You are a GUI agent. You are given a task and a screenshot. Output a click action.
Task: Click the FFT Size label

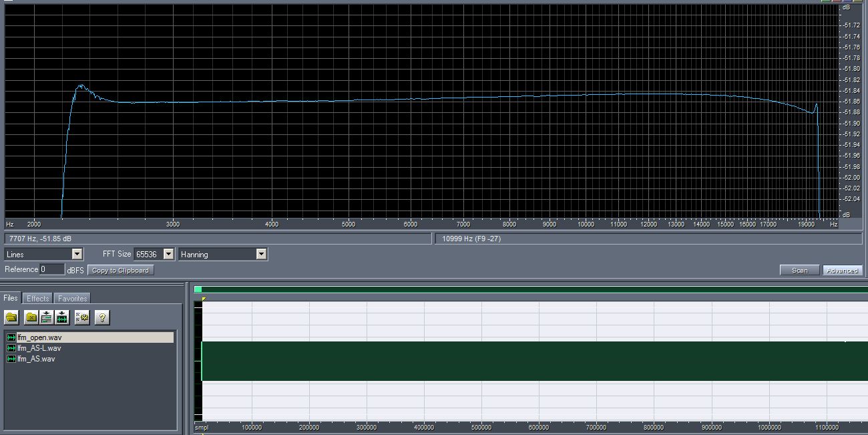117,254
